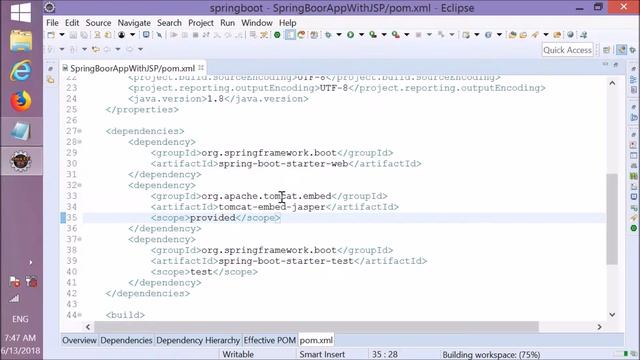Switch to the Effective POM tab

(269, 340)
